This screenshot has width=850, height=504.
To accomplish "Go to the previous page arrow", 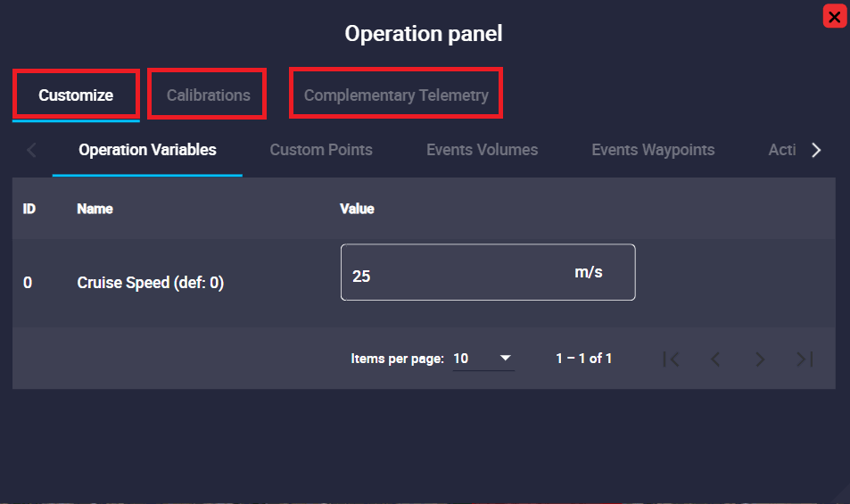I will click(715, 359).
